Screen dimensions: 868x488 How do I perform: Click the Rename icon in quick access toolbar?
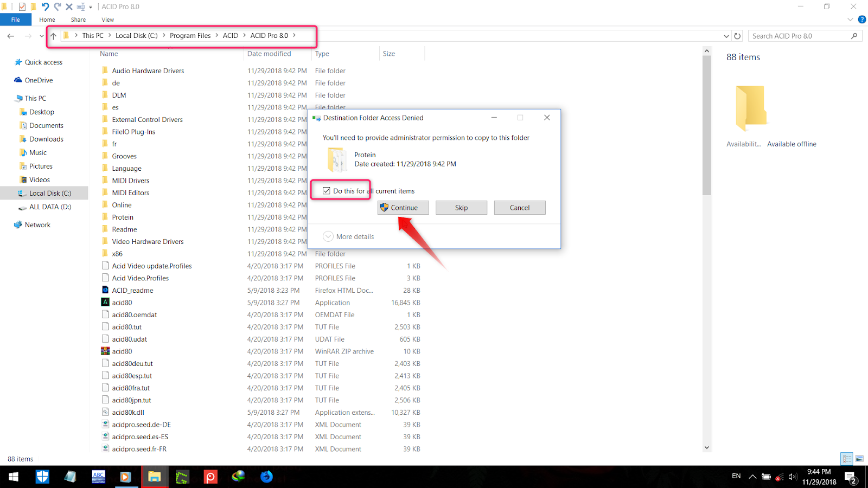point(81,7)
